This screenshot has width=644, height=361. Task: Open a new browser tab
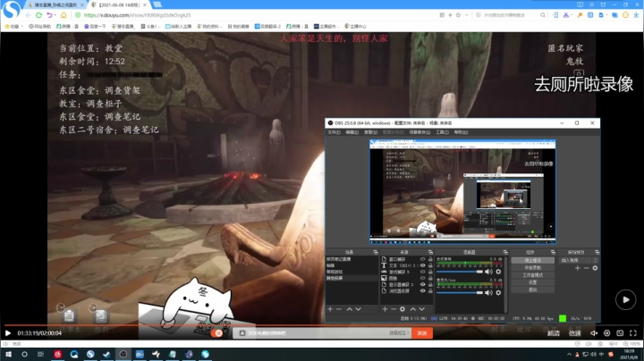(x=157, y=5)
